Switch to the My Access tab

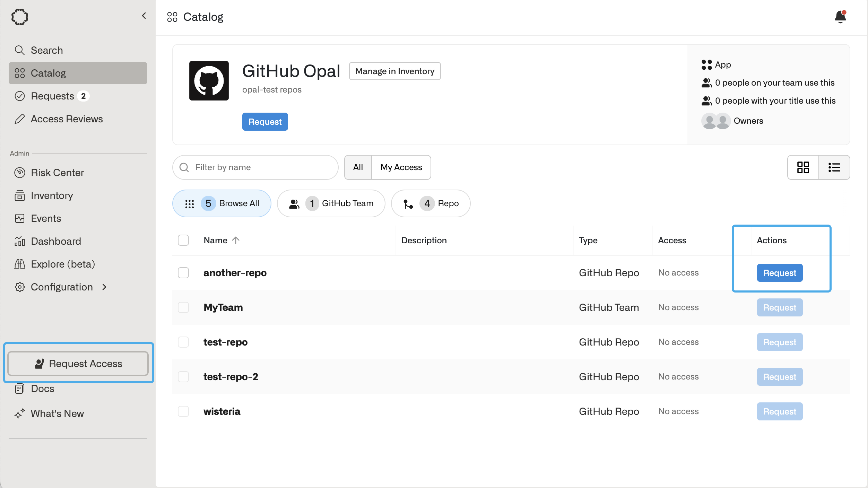click(401, 167)
